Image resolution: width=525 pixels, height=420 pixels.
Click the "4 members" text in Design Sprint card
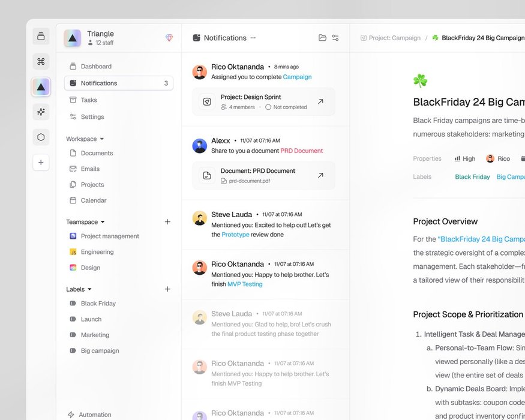pyautogui.click(x=242, y=107)
